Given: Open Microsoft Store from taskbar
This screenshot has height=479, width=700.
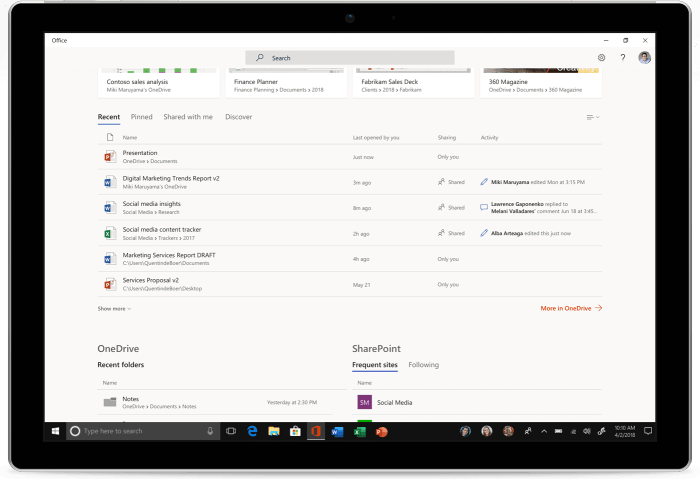Looking at the screenshot, I should pyautogui.click(x=295, y=431).
